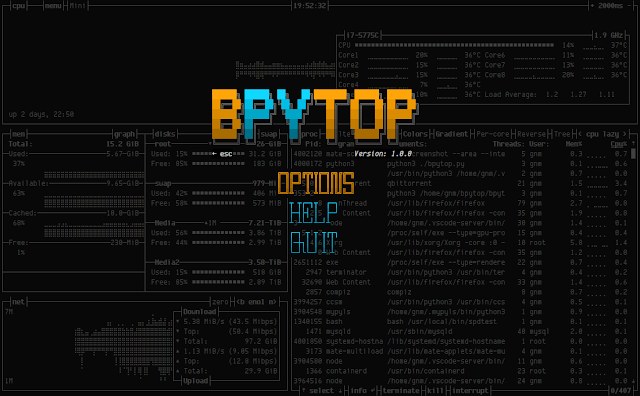Click scroll up arrow of process list
The width and height of the screenshot is (640, 396).
[633, 144]
